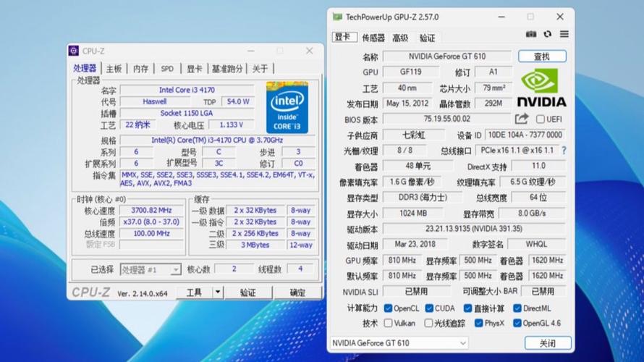Image resolution: width=644 pixels, height=362 pixels.
Task: Click the L3 cache value 3 MBytes
Action: coord(255,245)
